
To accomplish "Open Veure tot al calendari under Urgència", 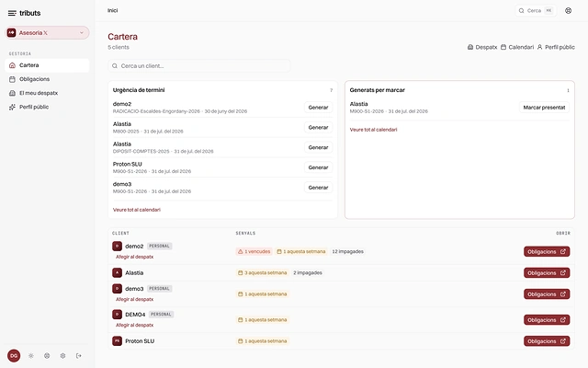I will pos(137,210).
